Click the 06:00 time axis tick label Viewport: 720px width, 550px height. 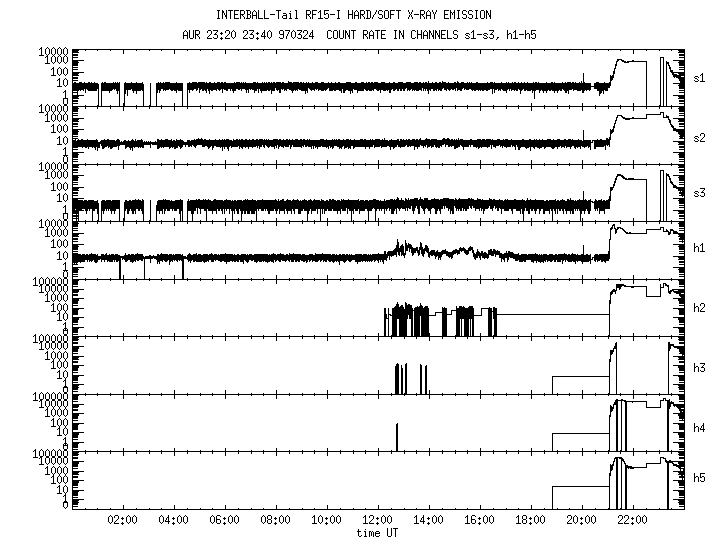coord(224,521)
